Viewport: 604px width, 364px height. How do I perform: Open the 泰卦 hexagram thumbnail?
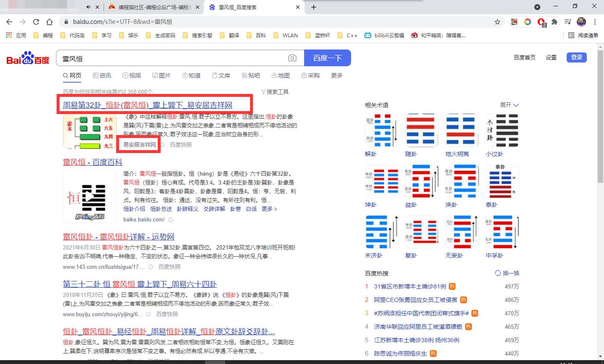[x=502, y=181]
